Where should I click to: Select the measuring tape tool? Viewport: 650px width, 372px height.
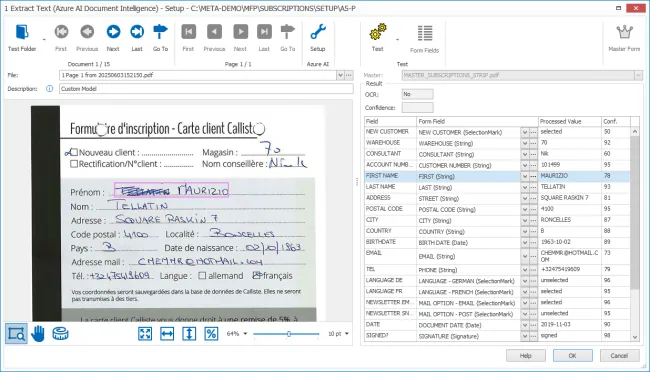61,333
